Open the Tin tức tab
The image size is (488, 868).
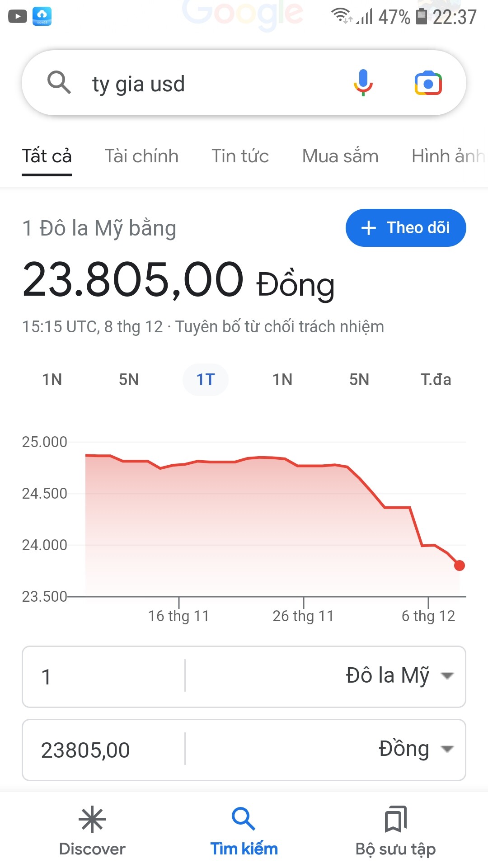coord(240,156)
